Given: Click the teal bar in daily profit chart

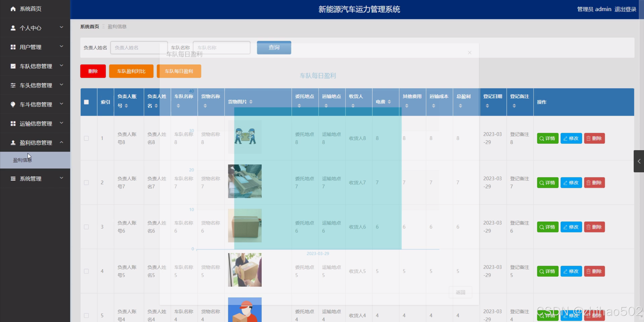Looking at the screenshot, I should click(x=318, y=179).
